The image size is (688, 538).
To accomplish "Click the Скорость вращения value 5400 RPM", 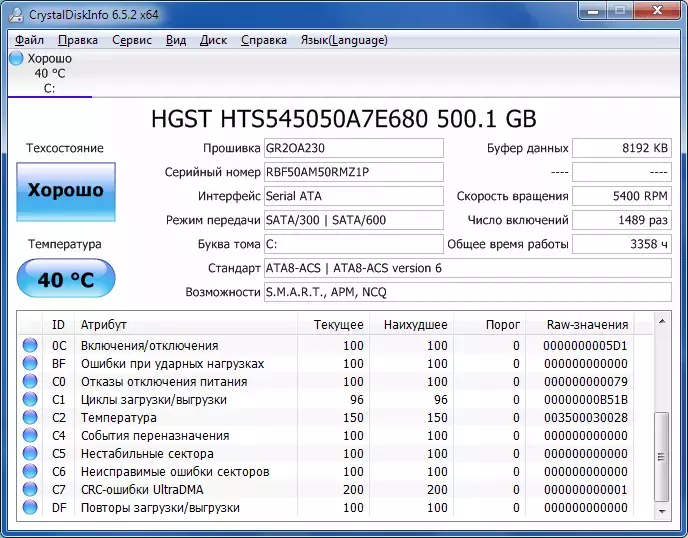I will [622, 196].
